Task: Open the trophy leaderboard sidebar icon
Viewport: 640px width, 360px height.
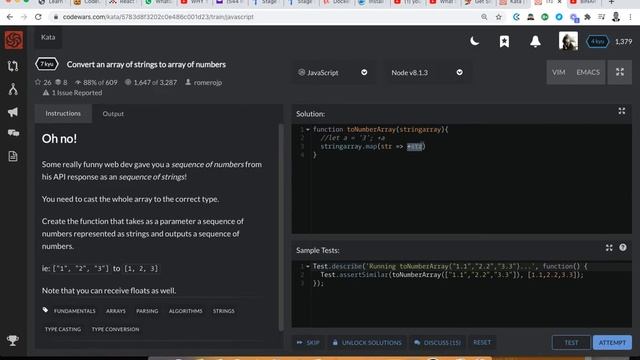Action: pos(13,340)
